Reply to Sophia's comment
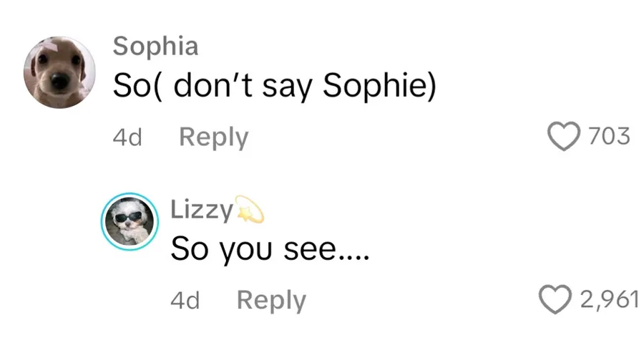 [213, 136]
